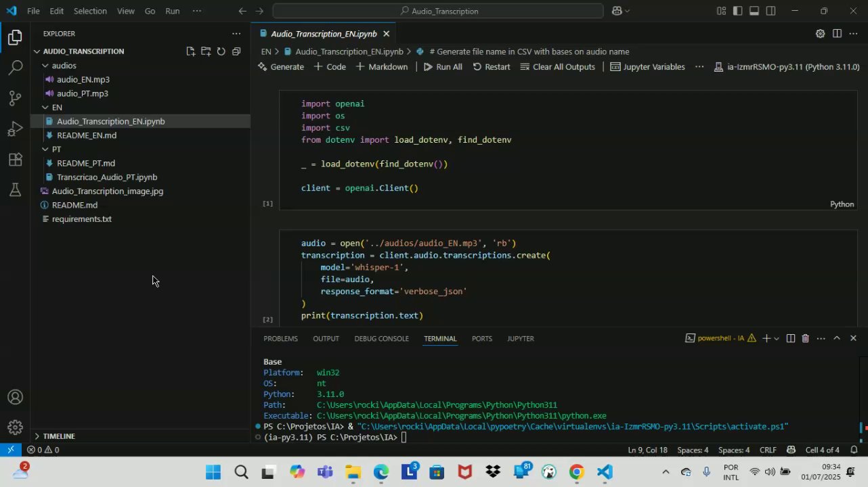Click the Audio_Transcription search box in title bar

coord(438,11)
